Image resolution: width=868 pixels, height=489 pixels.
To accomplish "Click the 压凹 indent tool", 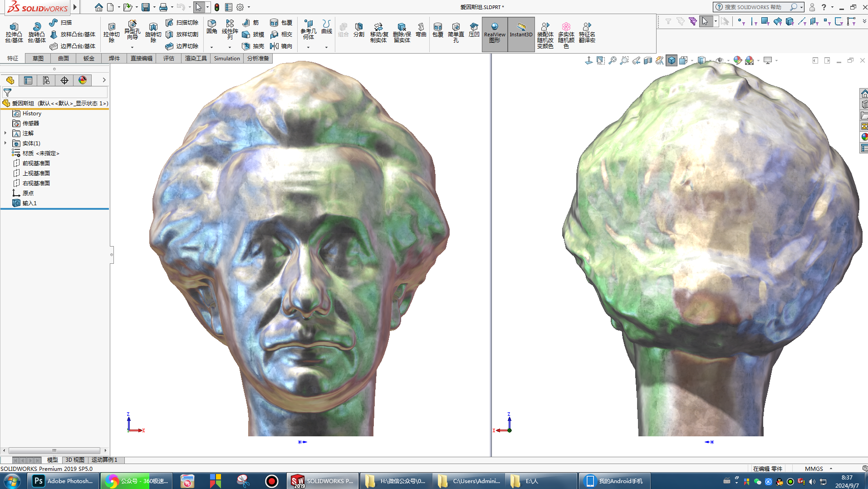I will point(474,30).
